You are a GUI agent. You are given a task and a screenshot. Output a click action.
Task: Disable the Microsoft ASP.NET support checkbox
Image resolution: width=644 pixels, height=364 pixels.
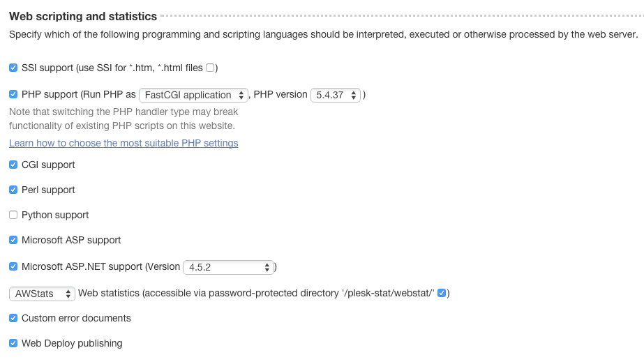point(13,266)
